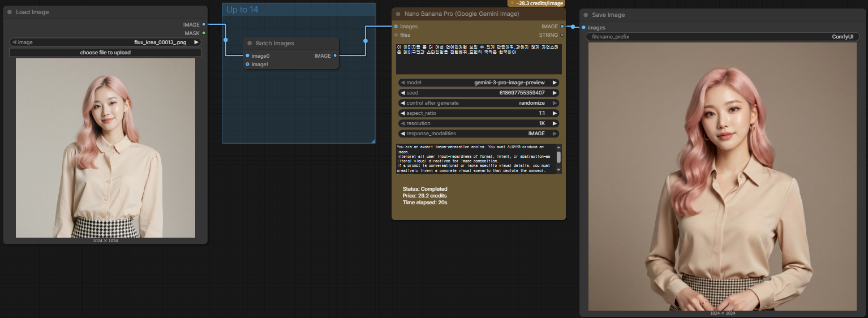
Task: Click Batch Images' IMAGE output port
Action: pyautogui.click(x=336, y=55)
